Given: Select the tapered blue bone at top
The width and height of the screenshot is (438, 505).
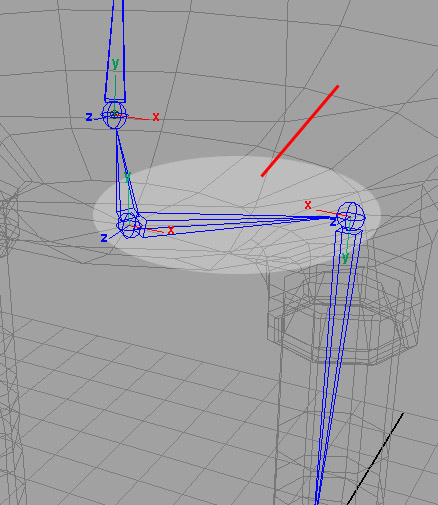Looking at the screenshot, I should click(x=115, y=50).
